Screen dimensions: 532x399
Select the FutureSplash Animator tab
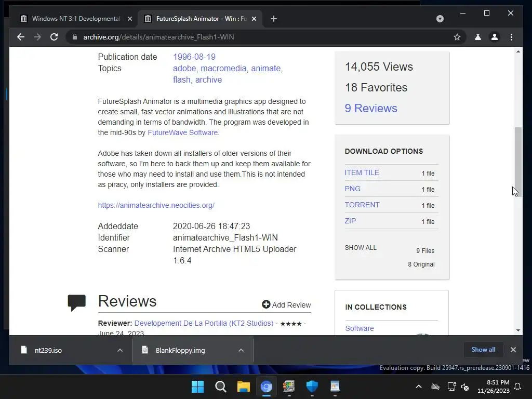[x=200, y=19]
